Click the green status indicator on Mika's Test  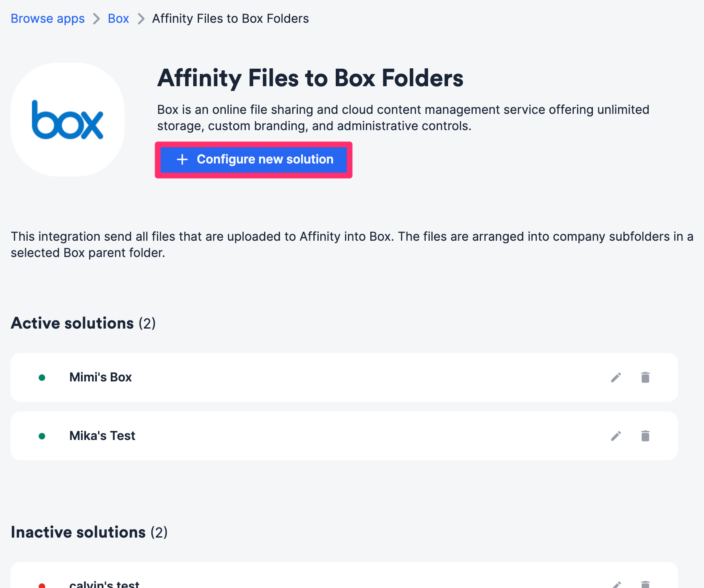42,436
